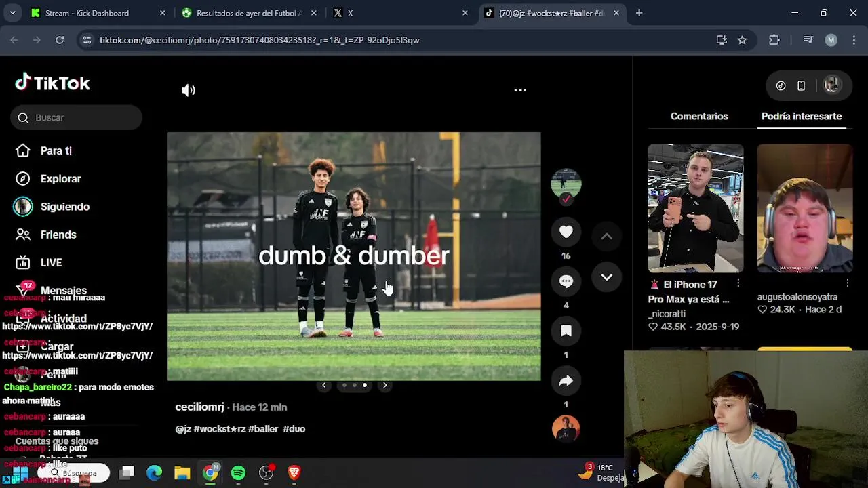Show the next photo in the carousel
Viewport: 868px width, 488px height.
point(384,385)
